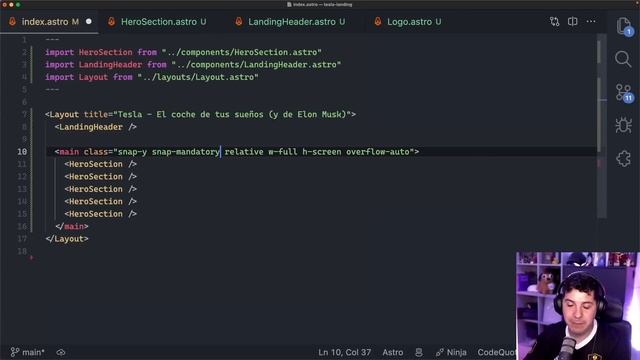Click line number 7 in the gutter
This screenshot has height=360, width=640.
[24, 114]
